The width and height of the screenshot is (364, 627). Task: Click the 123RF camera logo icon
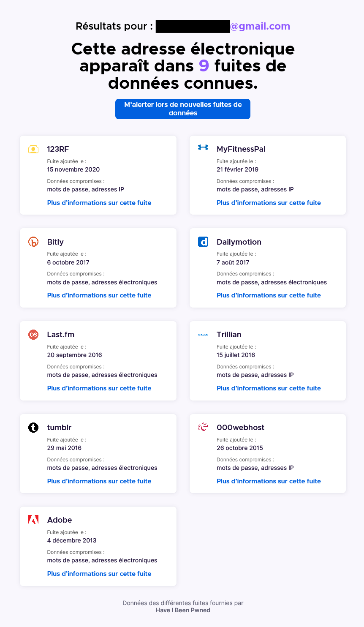33,149
